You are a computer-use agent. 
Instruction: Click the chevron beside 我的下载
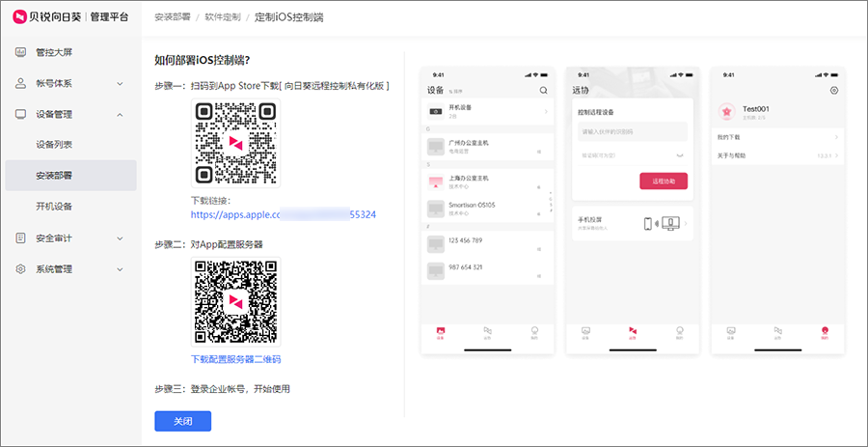click(x=836, y=137)
